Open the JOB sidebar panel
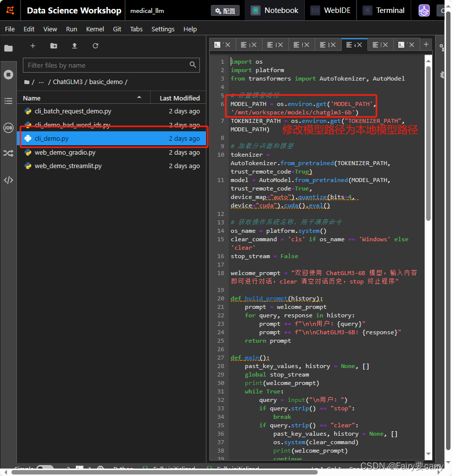The width and height of the screenshot is (452, 476). [8, 127]
